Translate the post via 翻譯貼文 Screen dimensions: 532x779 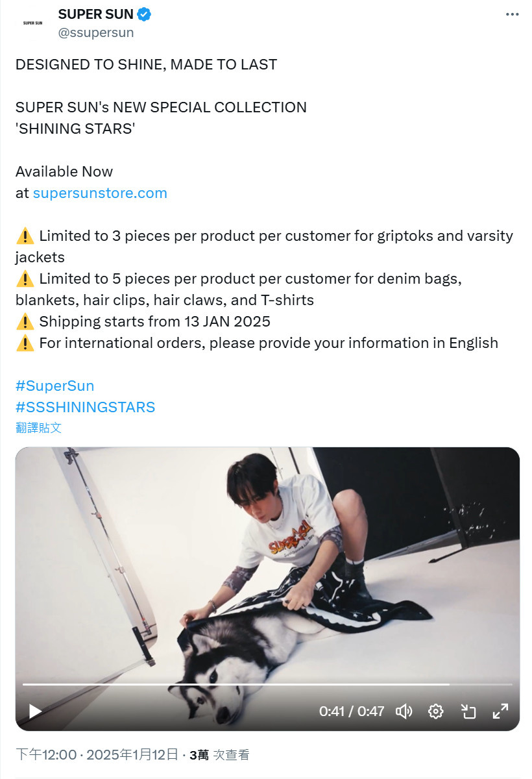pyautogui.click(x=38, y=428)
